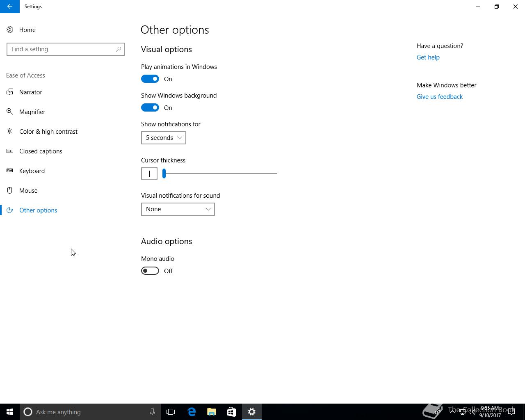The image size is (525, 420).
Task: Click the Keyboard sidebar icon
Action: [x=10, y=171]
